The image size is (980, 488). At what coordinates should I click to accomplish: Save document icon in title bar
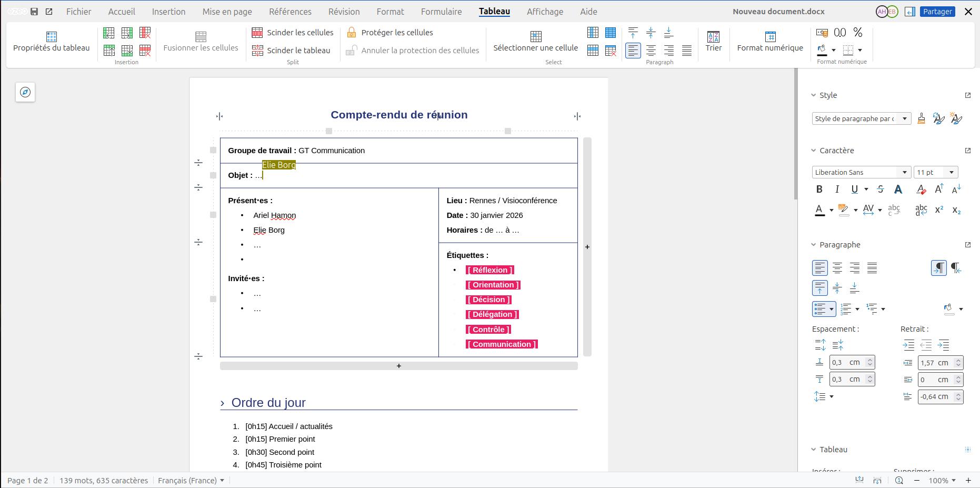tap(34, 12)
